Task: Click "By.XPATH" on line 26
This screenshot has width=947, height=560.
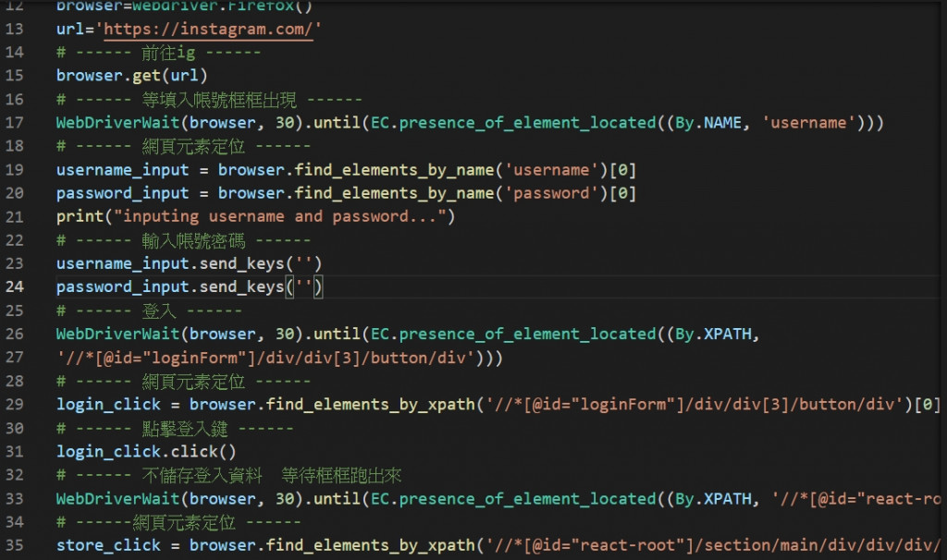Action: 713,335
